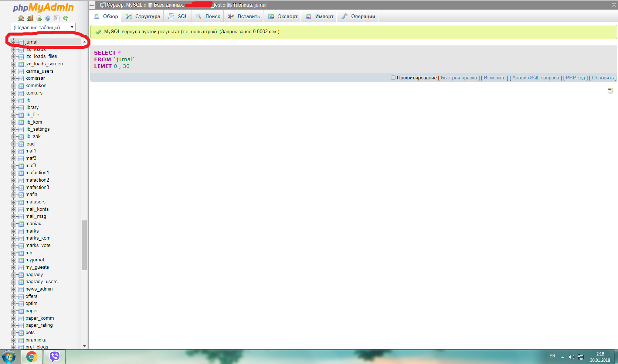Image resolution: width=618 pixels, height=364 pixels.
Task: Click the phpMyAdmin logo
Action: coord(43,7)
